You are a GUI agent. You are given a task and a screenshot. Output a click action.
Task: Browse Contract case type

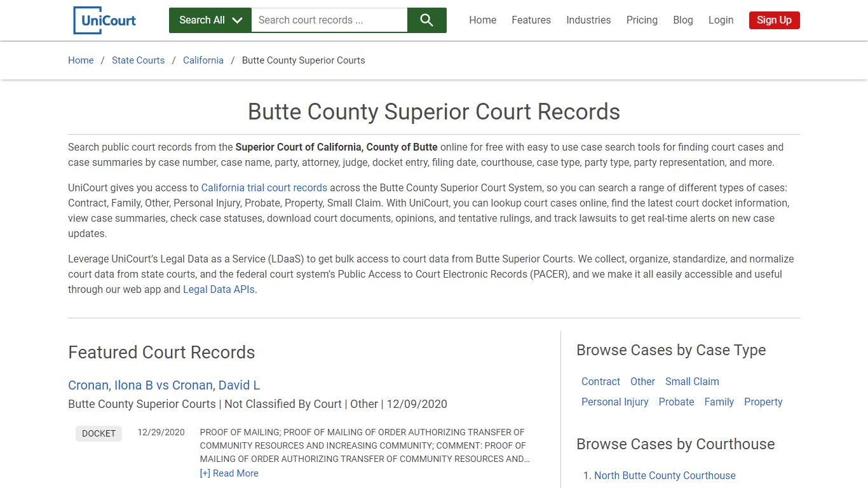pyautogui.click(x=600, y=382)
